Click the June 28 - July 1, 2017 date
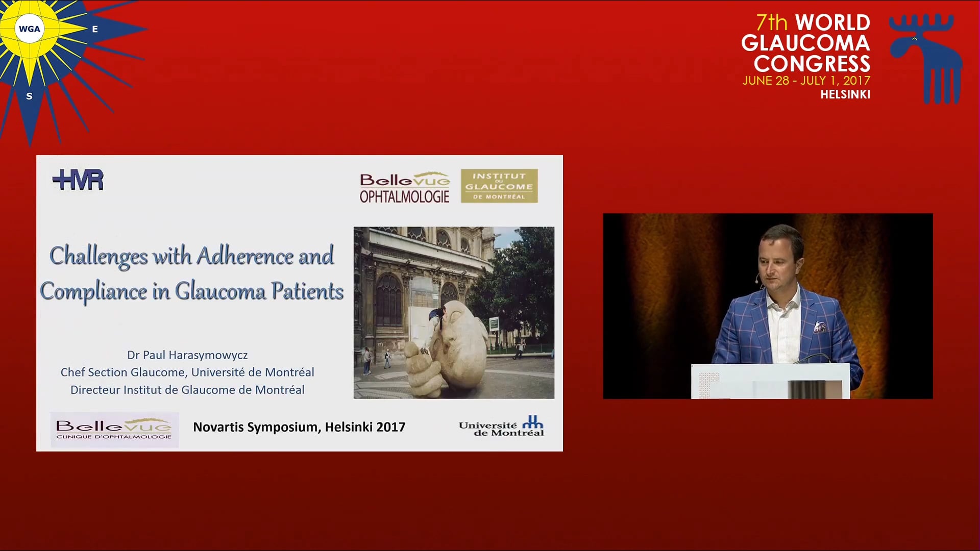 tap(806, 81)
